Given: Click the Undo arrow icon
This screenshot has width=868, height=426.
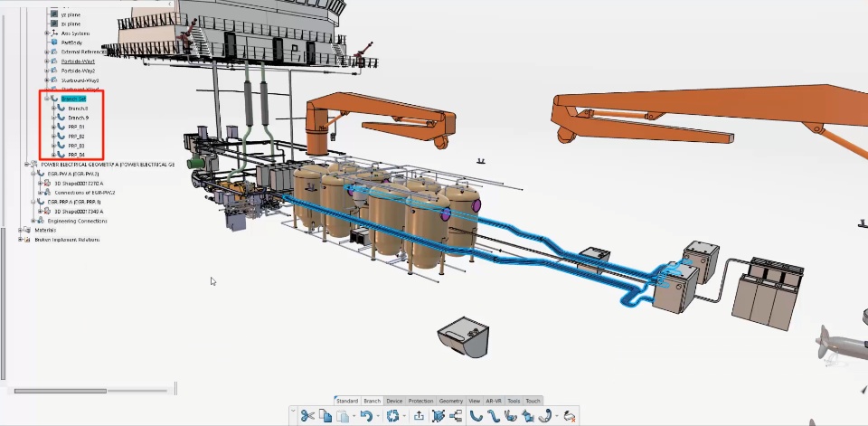Looking at the screenshot, I should click(x=366, y=415).
